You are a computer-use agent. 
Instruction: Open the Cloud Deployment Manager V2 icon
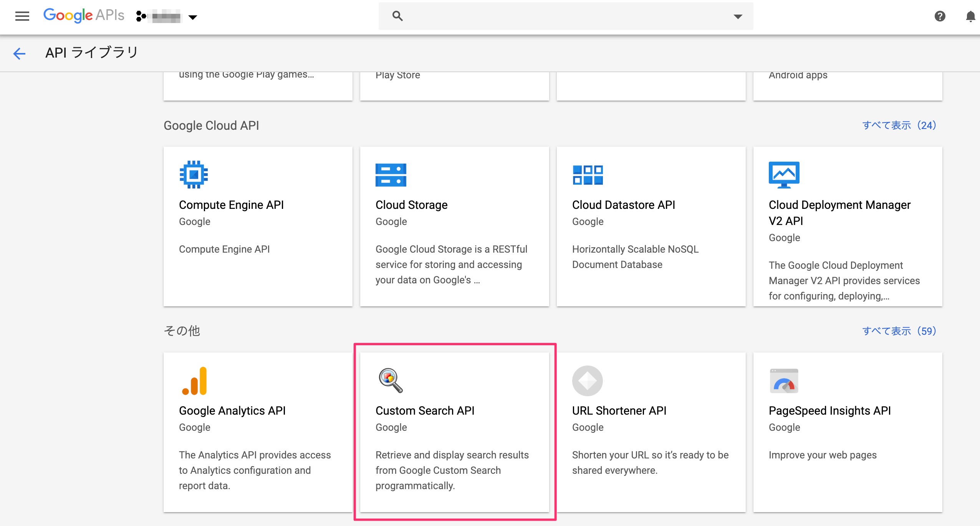pos(783,175)
